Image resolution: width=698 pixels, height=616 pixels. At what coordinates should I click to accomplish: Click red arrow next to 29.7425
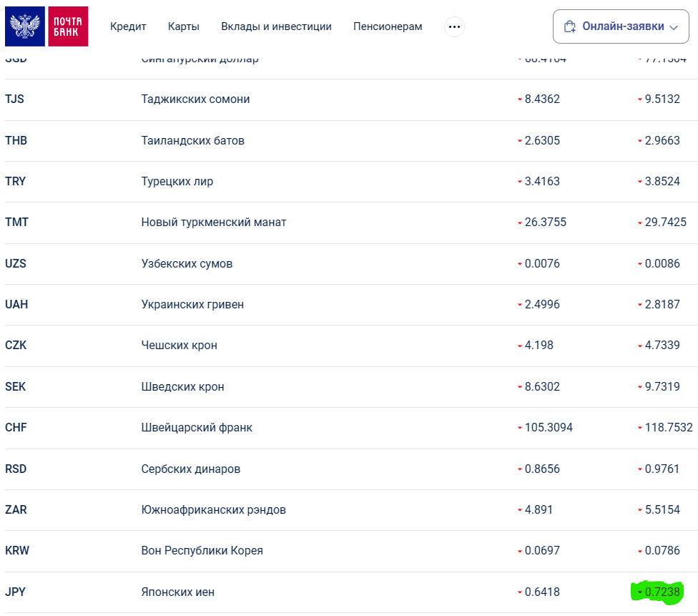pyautogui.click(x=640, y=223)
